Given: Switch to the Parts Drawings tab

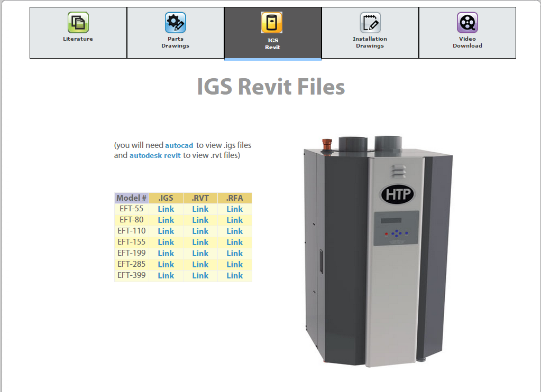Looking at the screenshot, I should (175, 33).
